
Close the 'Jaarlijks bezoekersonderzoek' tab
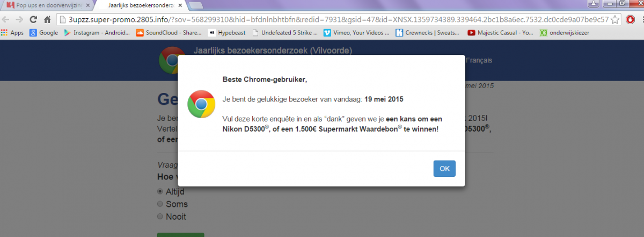coord(180,5)
